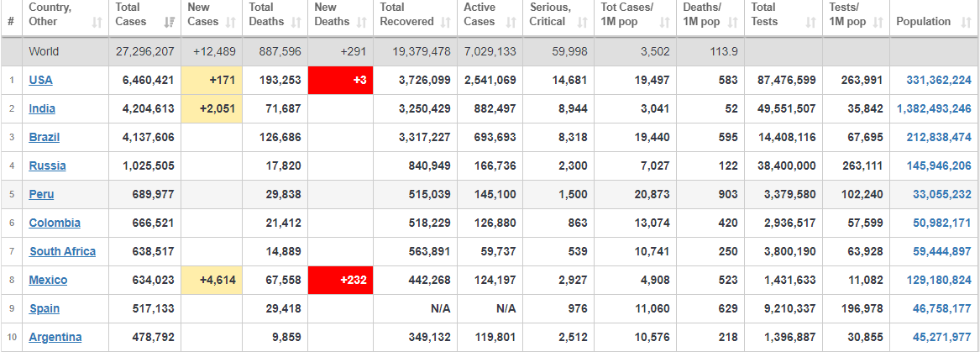
Task: Select World total deaths 887,596
Action: (x=280, y=51)
